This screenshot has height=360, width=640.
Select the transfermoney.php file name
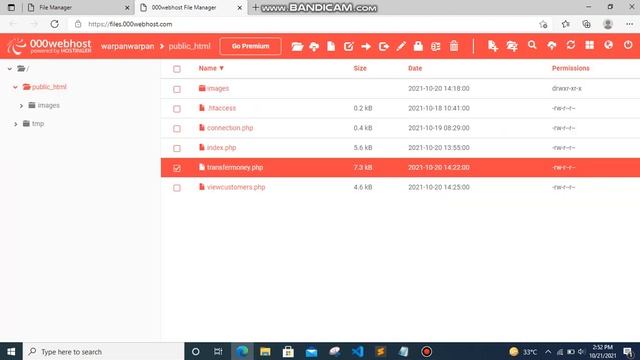point(235,167)
